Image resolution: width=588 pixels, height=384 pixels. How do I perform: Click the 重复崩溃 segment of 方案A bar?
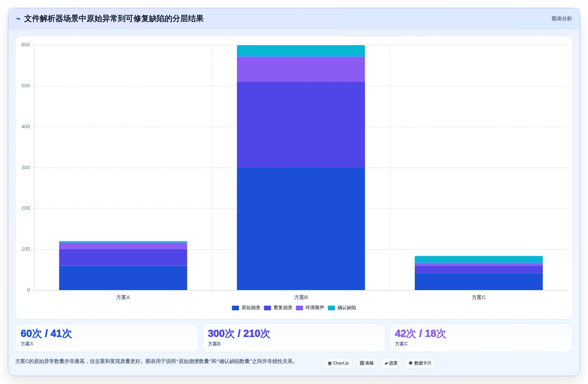(x=123, y=257)
